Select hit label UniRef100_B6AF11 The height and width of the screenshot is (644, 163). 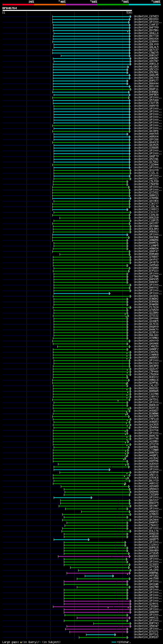click(146, 89)
